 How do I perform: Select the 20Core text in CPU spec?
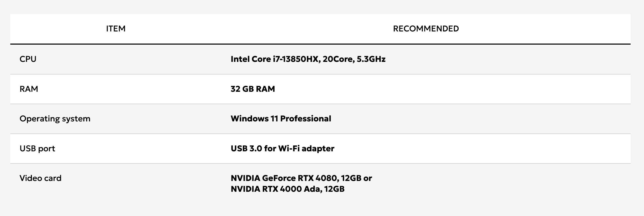337,59
